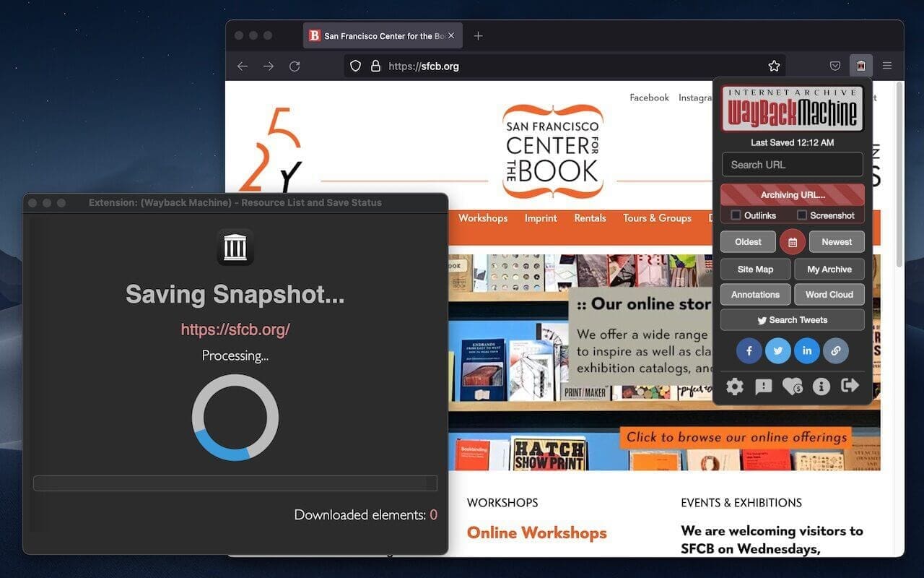The image size is (924, 578).
Task: Reload the sfcb.org page
Action: [x=295, y=66]
